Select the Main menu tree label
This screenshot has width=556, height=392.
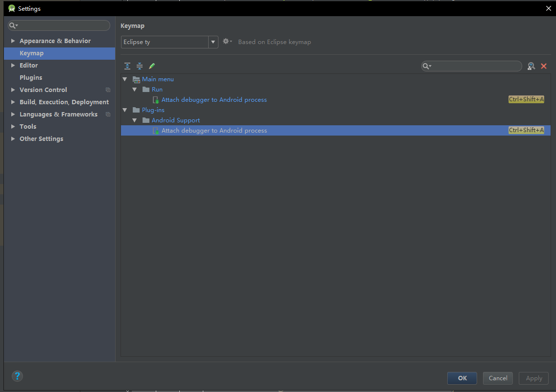coord(158,79)
